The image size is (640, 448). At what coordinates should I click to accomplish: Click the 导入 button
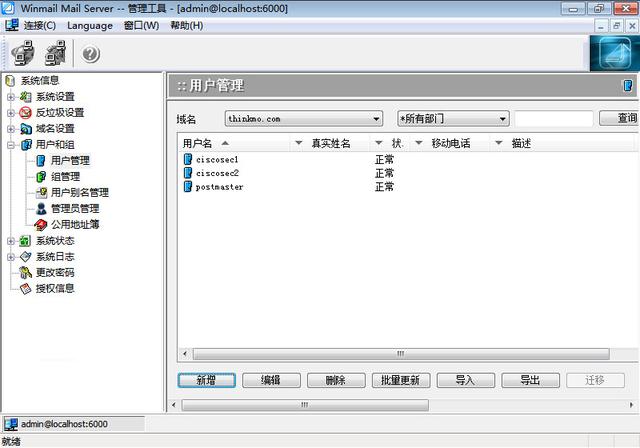pyautogui.click(x=466, y=380)
